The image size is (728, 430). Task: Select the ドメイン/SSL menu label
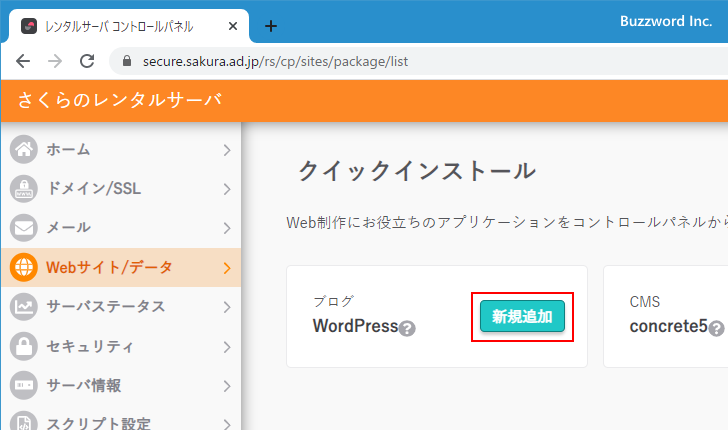(94, 189)
